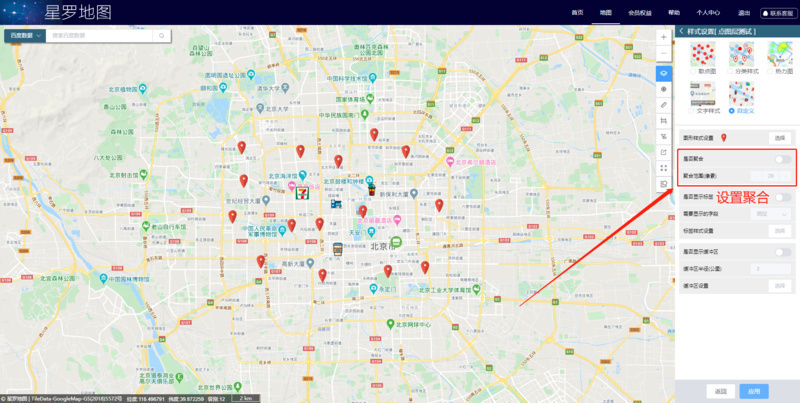
Task: Open 帮助 in top navigation
Action: [x=674, y=13]
